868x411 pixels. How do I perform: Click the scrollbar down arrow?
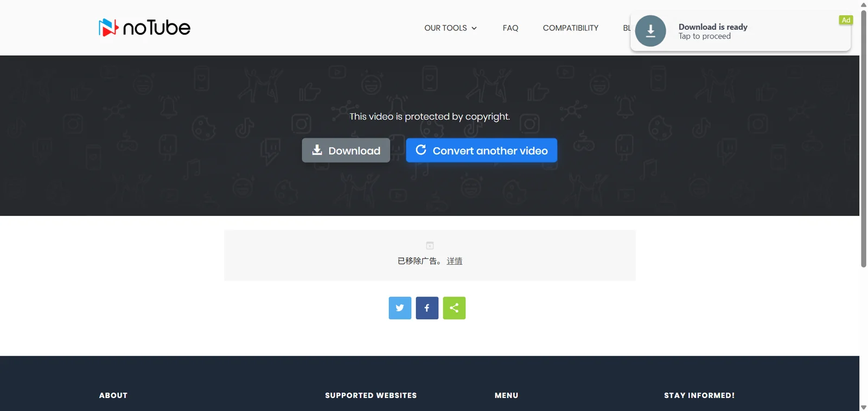click(864, 407)
